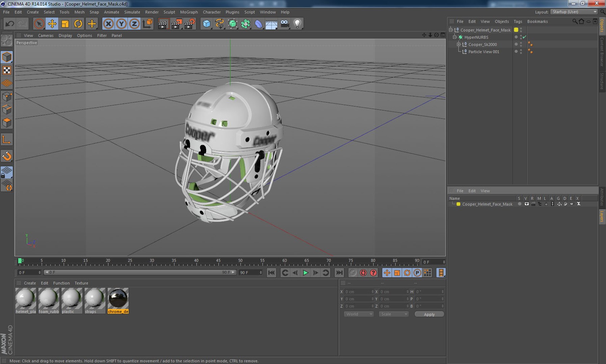Screen dimensions: 606x364
Task: Expand the Cooper_Sk2000 object
Action: [459, 44]
